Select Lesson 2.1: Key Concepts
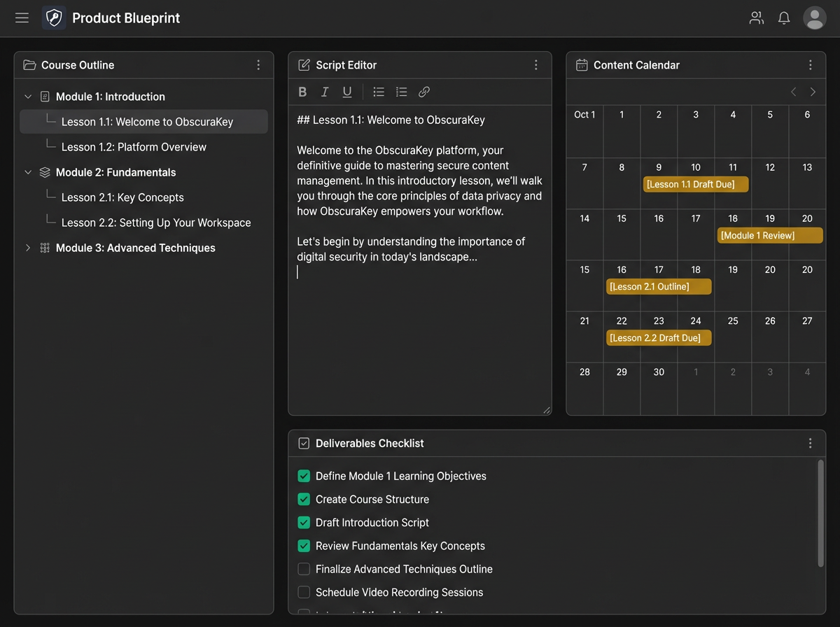Image resolution: width=840 pixels, height=627 pixels. (122, 197)
